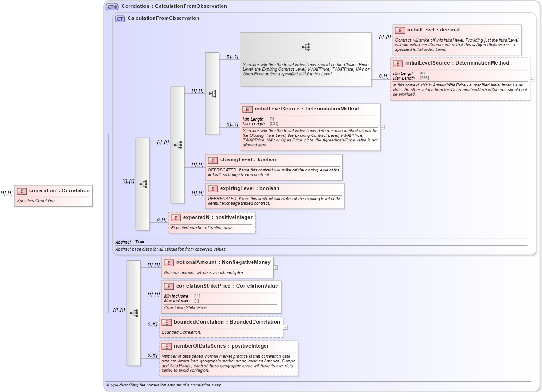Expand the top initialLevelSource DeterminationMethod box
542x392 pixels.
coord(531,79)
